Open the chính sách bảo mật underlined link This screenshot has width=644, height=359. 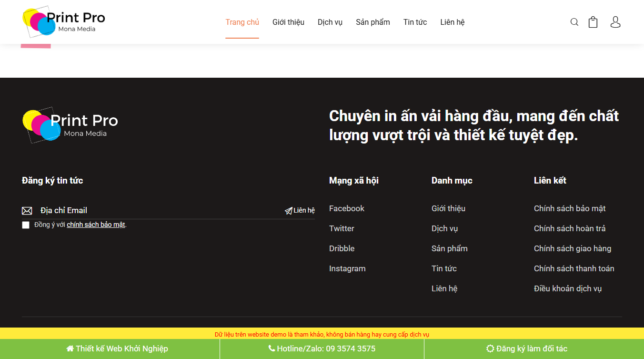tap(96, 225)
